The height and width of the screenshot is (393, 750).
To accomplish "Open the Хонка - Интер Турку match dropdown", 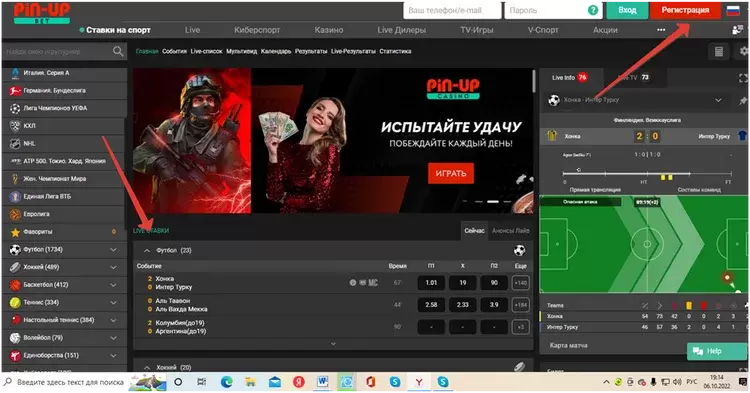I will [718, 100].
